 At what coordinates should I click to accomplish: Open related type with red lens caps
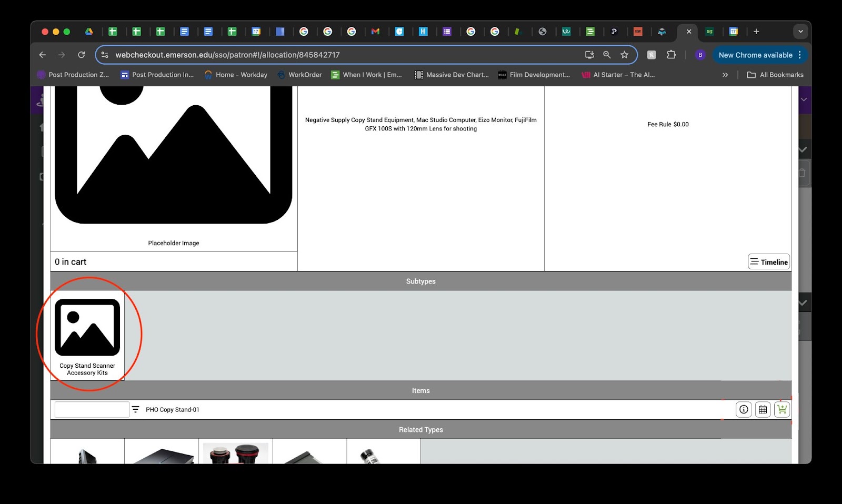[x=236, y=452]
